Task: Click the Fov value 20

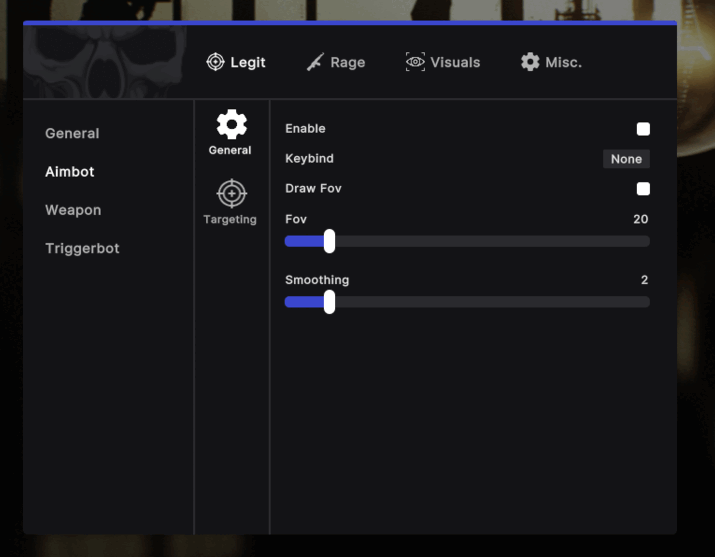Action: coord(641,219)
